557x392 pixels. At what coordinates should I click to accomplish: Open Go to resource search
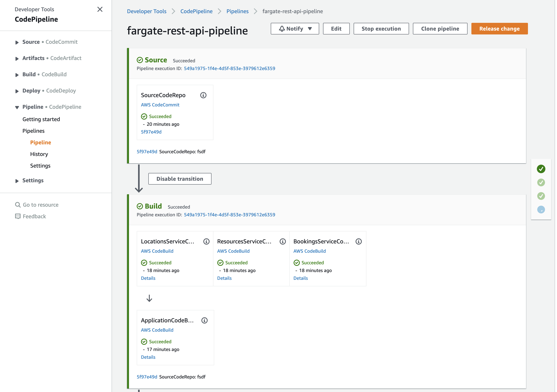click(40, 205)
